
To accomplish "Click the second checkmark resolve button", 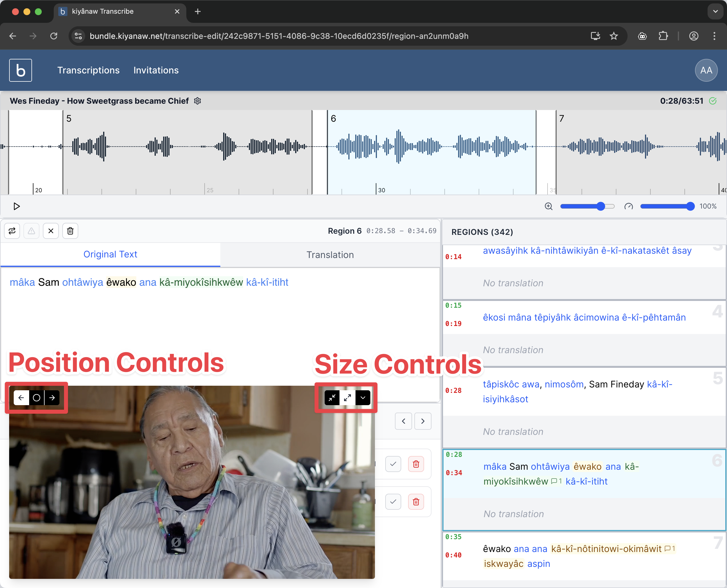I will (393, 502).
